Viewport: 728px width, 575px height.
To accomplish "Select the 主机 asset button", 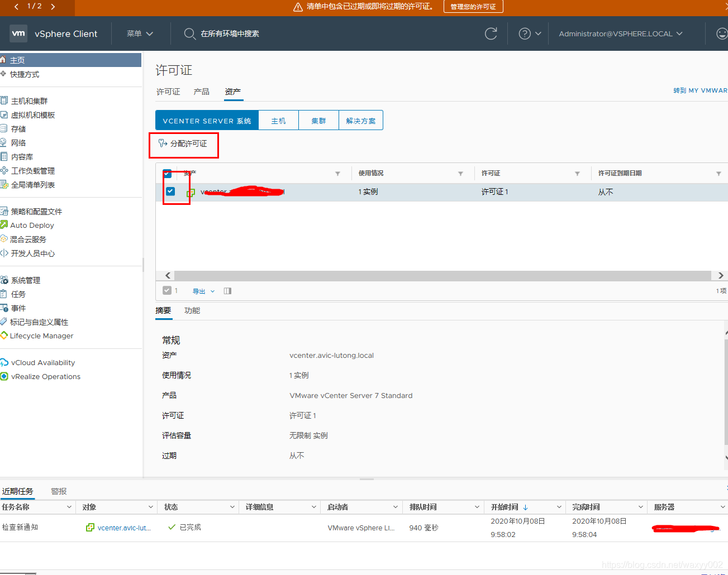I will point(278,121).
